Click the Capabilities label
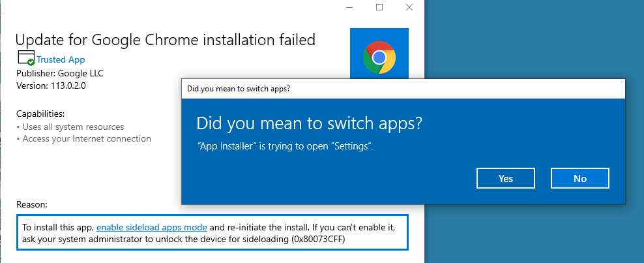The width and height of the screenshot is (644, 263). tap(40, 114)
